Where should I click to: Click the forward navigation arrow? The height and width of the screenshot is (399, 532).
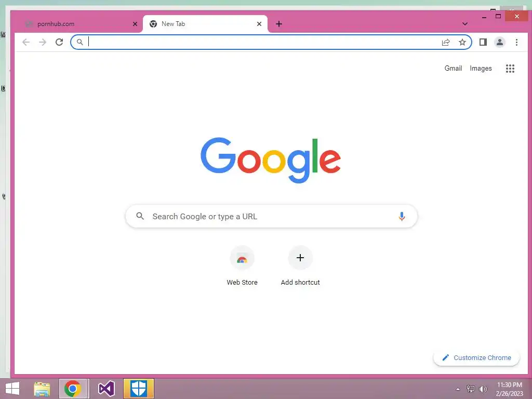pos(43,42)
